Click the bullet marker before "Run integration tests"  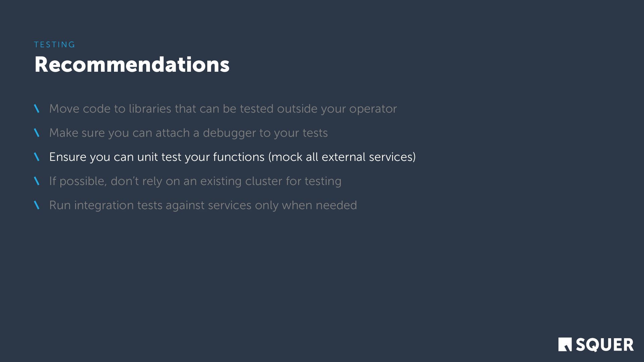point(37,205)
